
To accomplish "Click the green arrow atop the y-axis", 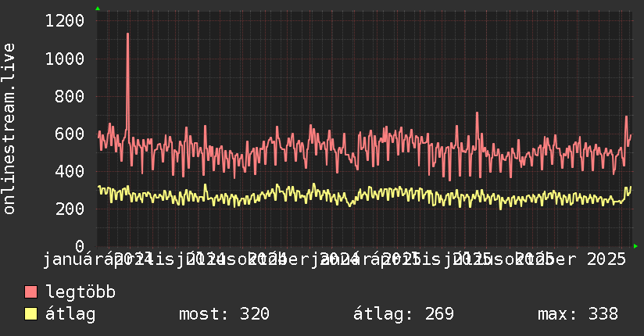I will point(98,9).
